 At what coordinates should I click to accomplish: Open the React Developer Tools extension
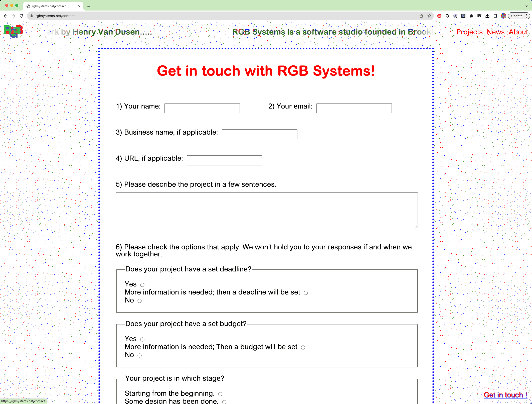point(463,16)
